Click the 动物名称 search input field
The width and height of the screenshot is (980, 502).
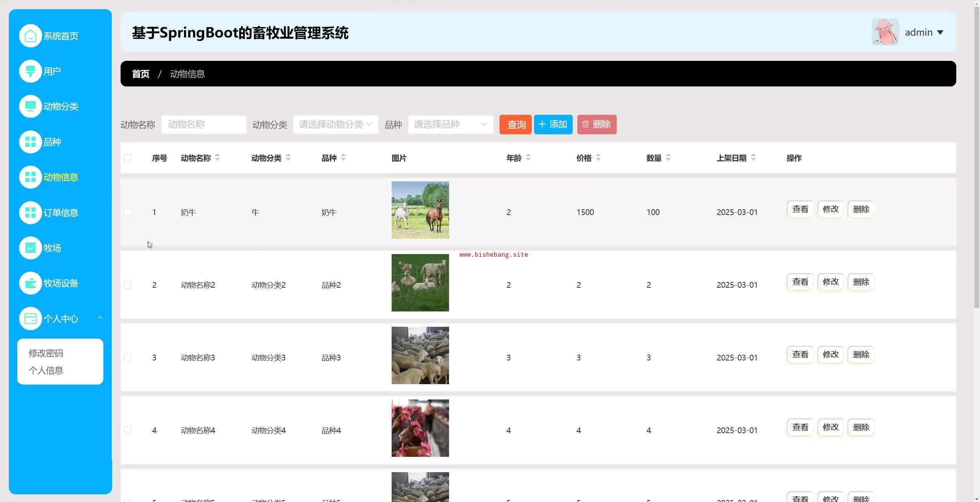click(204, 124)
